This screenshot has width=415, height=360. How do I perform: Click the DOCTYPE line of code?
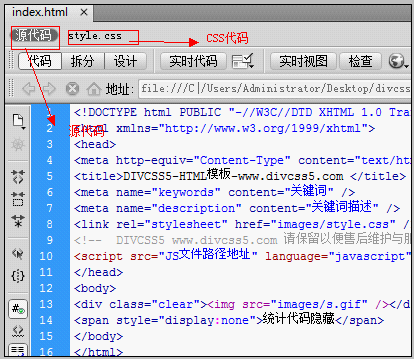(242, 112)
